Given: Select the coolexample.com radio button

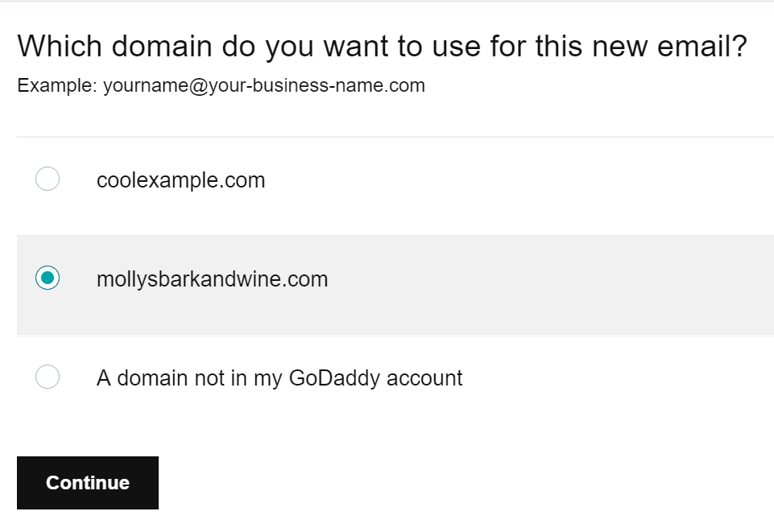Looking at the screenshot, I should [x=48, y=179].
